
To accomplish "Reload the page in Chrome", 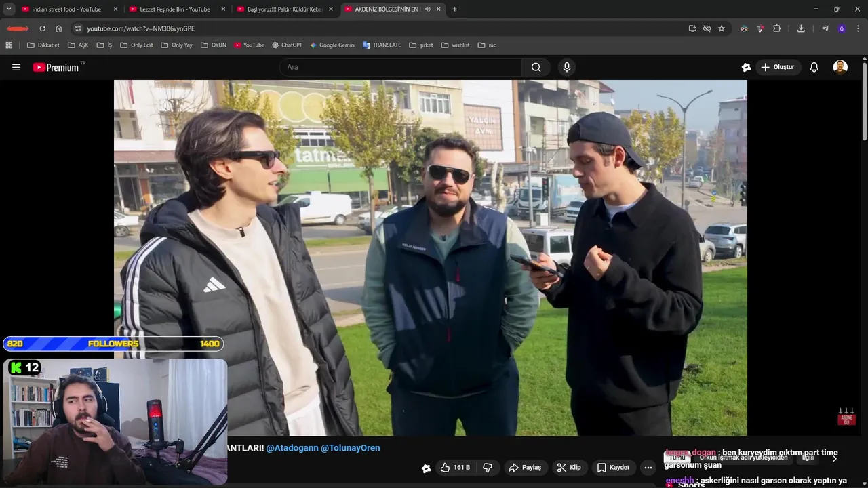I will tap(42, 28).
